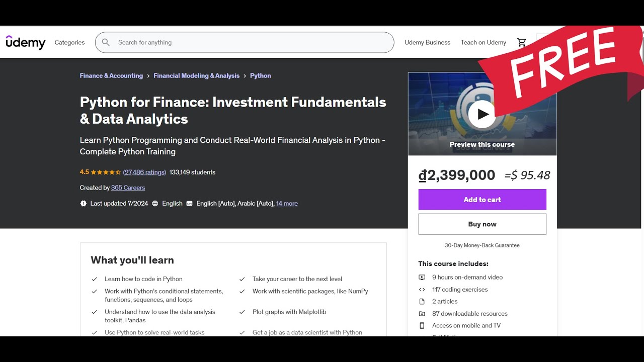644x362 pixels.
Task: Click the 2 articles text
Action: [x=445, y=302]
